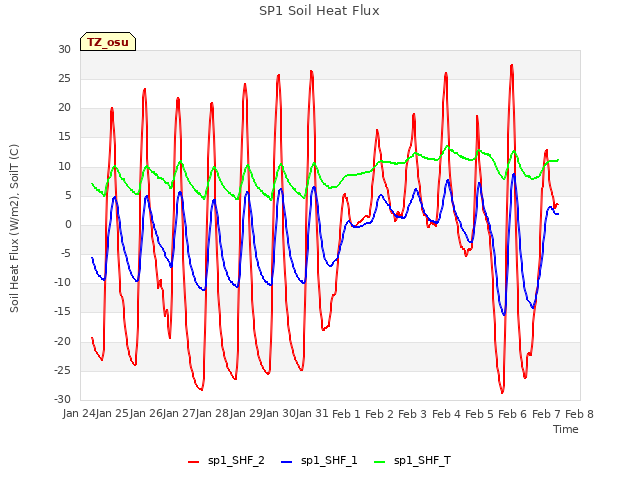Toggle the sp1_SHF_T legend entry
This screenshot has width=640, height=480.
coord(412,461)
